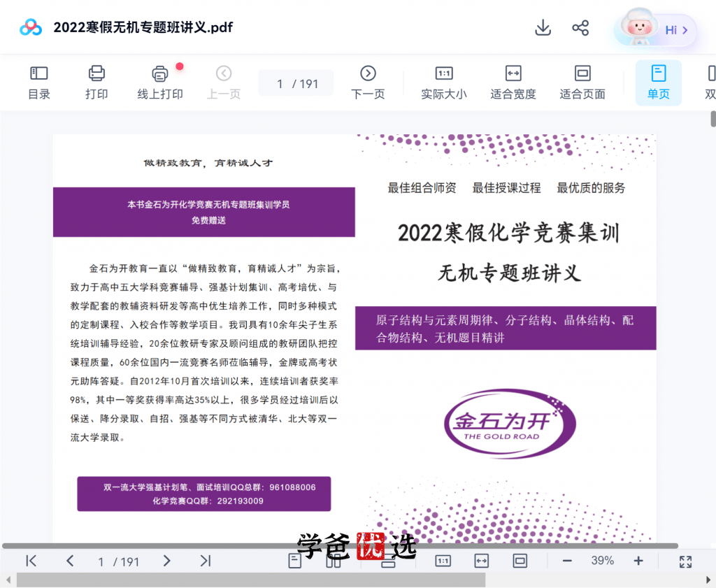The image size is (716, 588).
Task: Click the bottom bar page number 1
Action: tap(101, 562)
